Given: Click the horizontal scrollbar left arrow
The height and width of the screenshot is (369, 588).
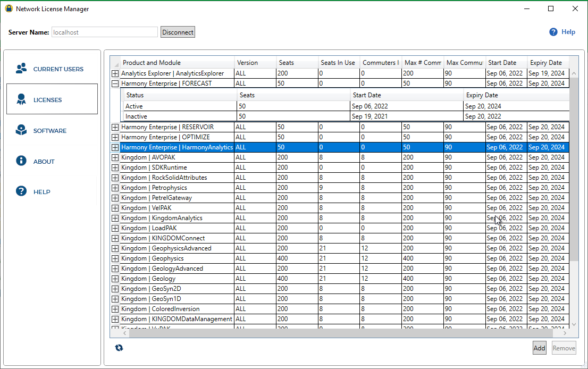Looking at the screenshot, I should 124,333.
